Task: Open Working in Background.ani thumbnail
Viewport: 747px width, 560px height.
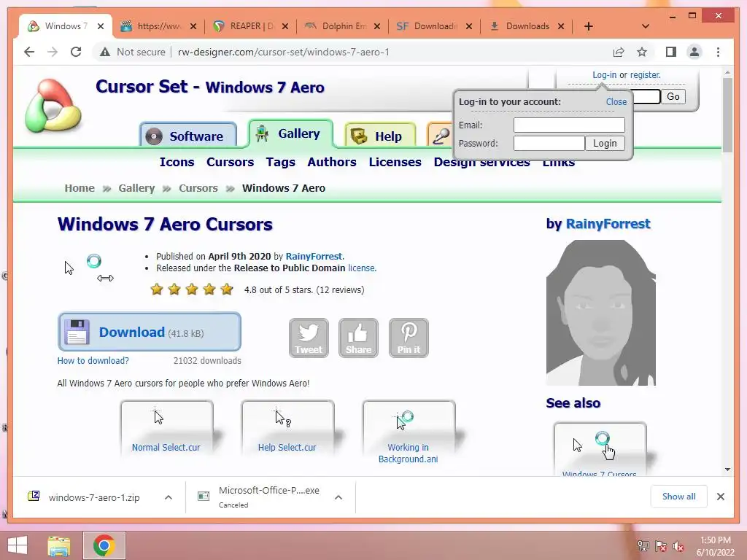Action: tap(409, 432)
